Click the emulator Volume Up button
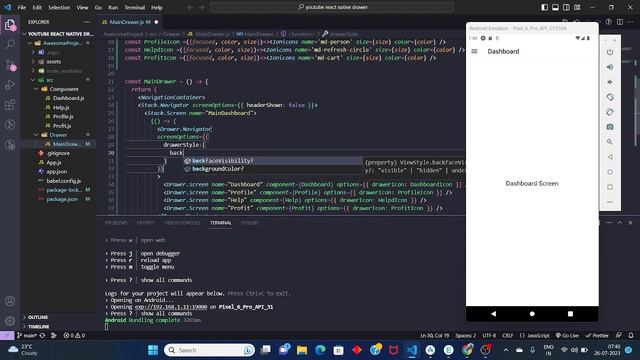Viewport: 640px width, 360px height. pyautogui.click(x=610, y=67)
